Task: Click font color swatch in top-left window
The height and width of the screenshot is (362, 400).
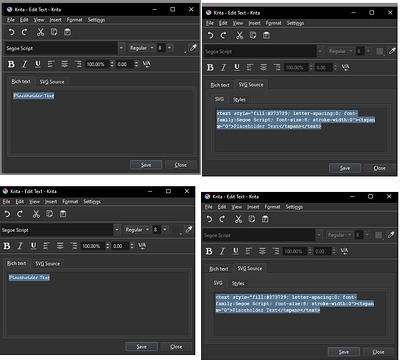Action: tap(181, 48)
